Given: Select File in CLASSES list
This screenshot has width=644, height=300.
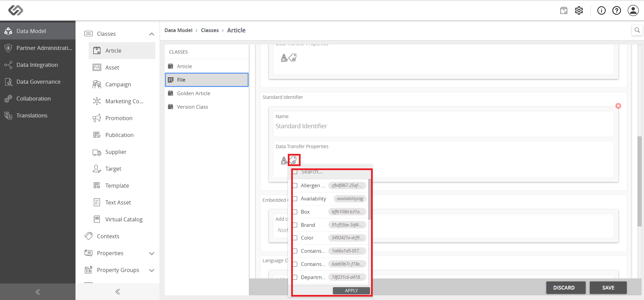Looking at the screenshot, I should [x=207, y=80].
